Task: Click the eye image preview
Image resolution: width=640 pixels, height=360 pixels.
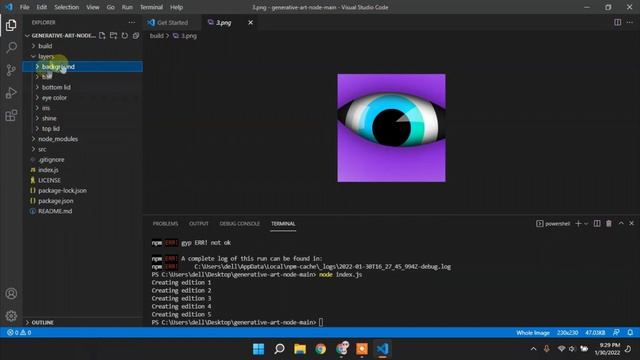Action: 391,128
